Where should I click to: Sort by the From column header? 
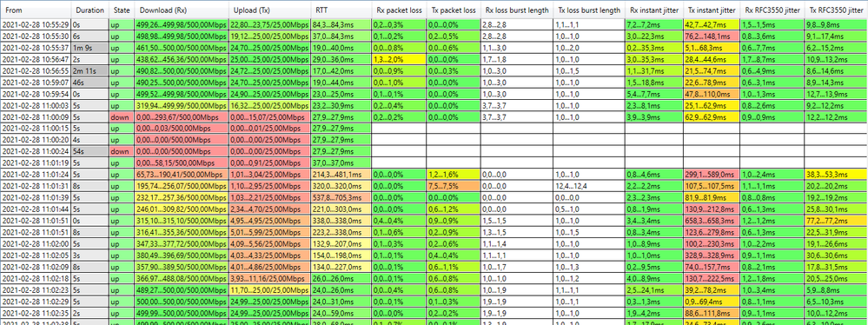coord(36,10)
